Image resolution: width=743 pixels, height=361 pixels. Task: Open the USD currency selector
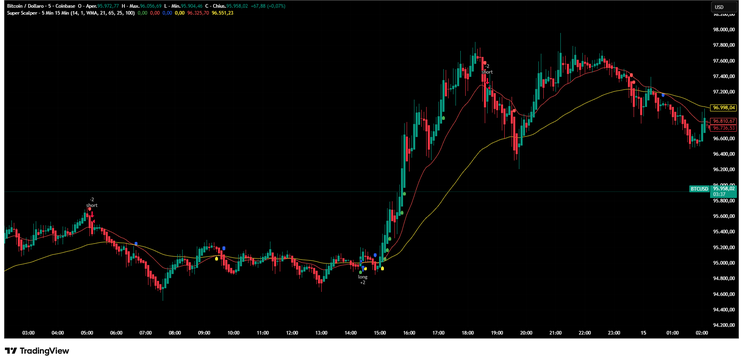click(725, 7)
